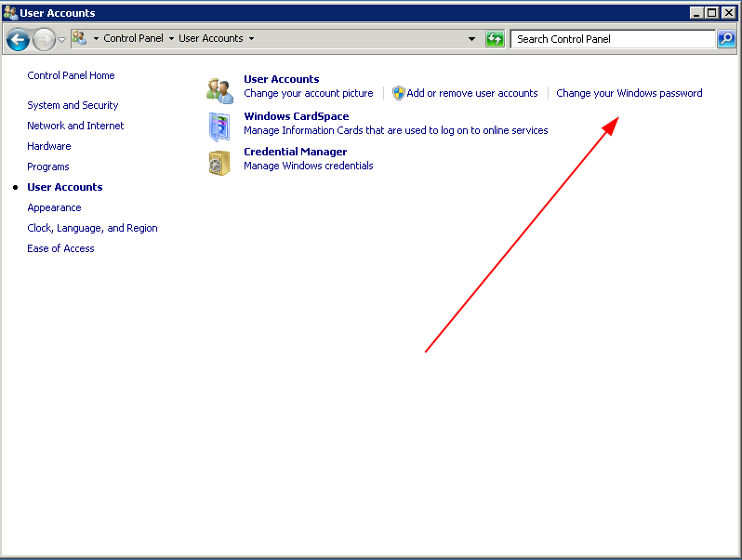This screenshot has width=742, height=560.
Task: Expand the arrow after Control Panel breadcrumb
Action: click(171, 39)
